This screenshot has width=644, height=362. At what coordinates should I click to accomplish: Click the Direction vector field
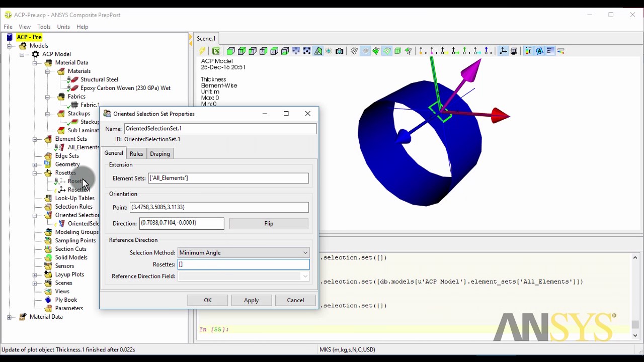coord(182,223)
